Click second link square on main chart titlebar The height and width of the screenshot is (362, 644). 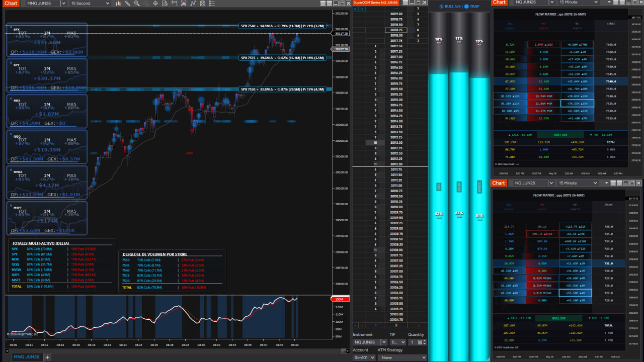[x=329, y=4]
